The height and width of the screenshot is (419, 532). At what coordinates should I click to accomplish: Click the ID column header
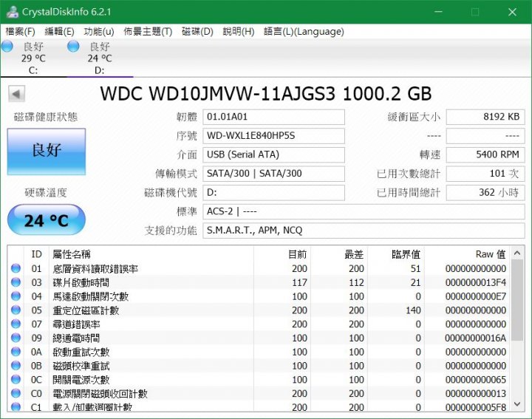(x=37, y=254)
